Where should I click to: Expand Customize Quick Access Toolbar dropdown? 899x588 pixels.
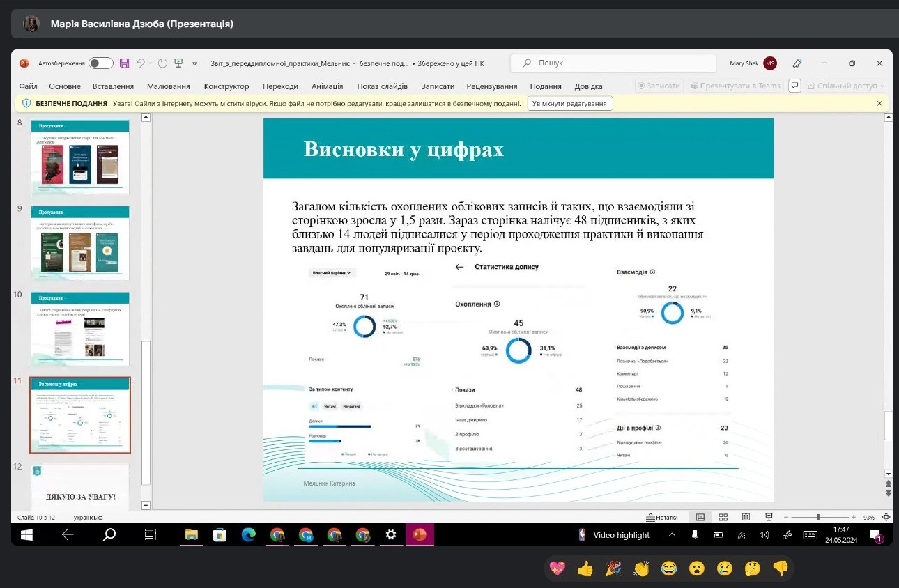point(194,63)
